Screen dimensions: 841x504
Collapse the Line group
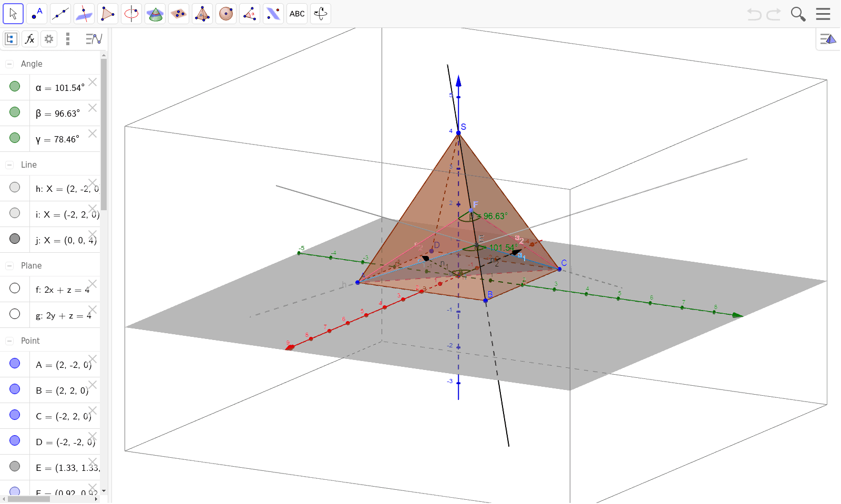[9, 165]
